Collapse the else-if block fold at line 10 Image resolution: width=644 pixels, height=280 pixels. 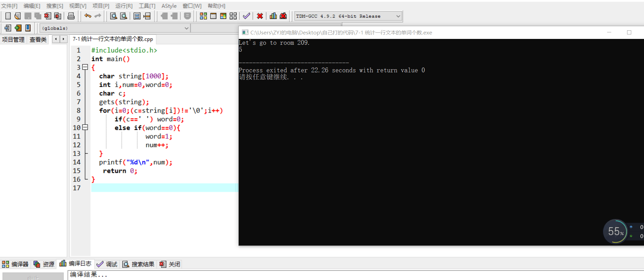click(x=85, y=127)
